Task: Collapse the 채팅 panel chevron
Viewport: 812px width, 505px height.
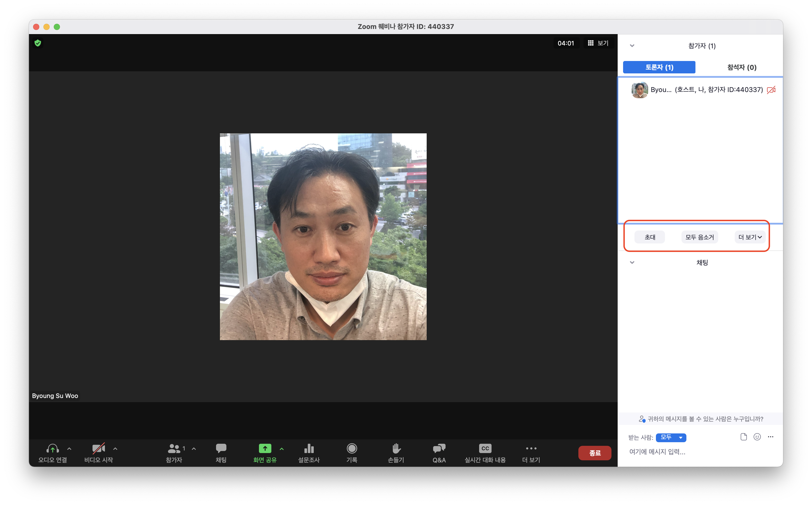Action: [632, 263]
